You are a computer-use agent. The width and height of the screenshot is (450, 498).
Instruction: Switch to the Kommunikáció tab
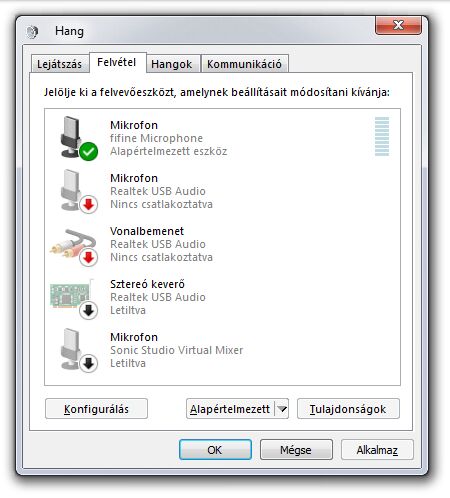244,64
